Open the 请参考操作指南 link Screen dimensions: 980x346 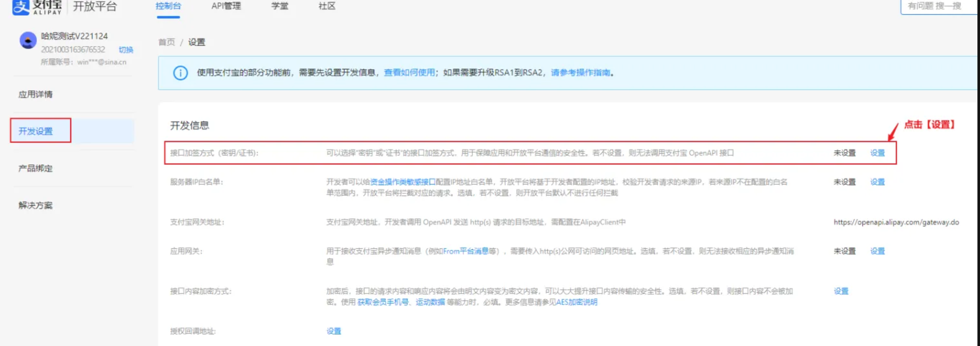pyautogui.click(x=581, y=72)
